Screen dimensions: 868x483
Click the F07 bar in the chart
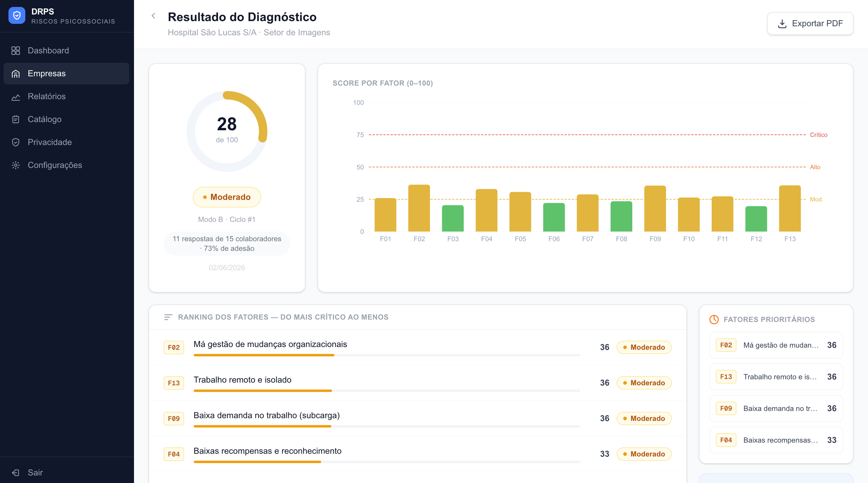point(588,213)
